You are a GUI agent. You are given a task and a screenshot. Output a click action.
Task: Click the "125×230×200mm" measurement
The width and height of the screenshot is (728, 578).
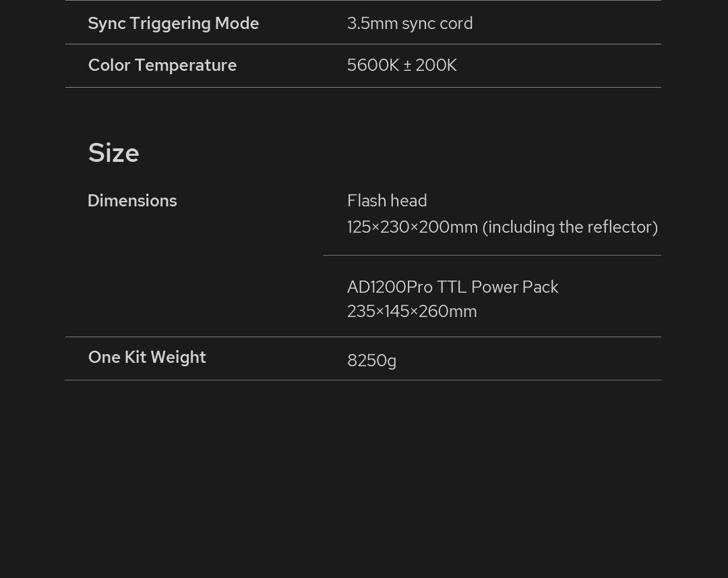(x=412, y=227)
